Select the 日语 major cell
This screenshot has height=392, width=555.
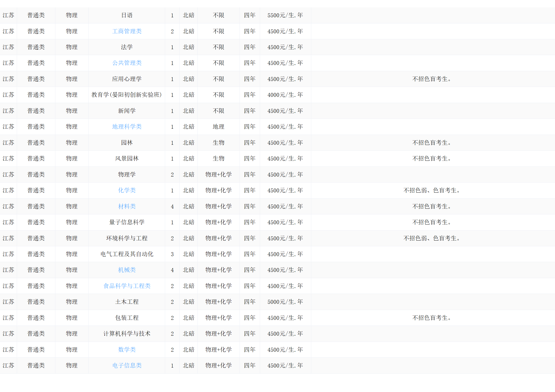pyautogui.click(x=127, y=15)
